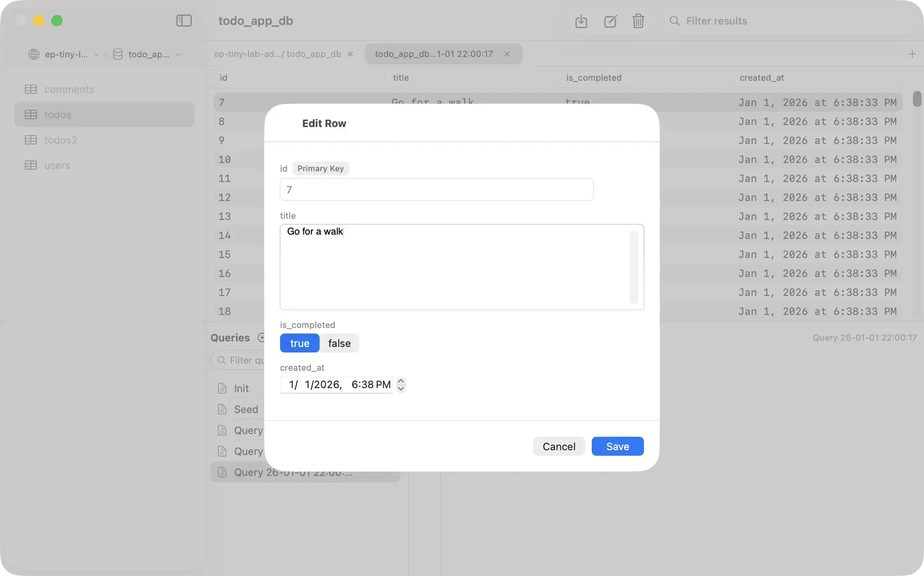The image size is (924, 576).
Task: Set is_completed to false
Action: (x=339, y=343)
